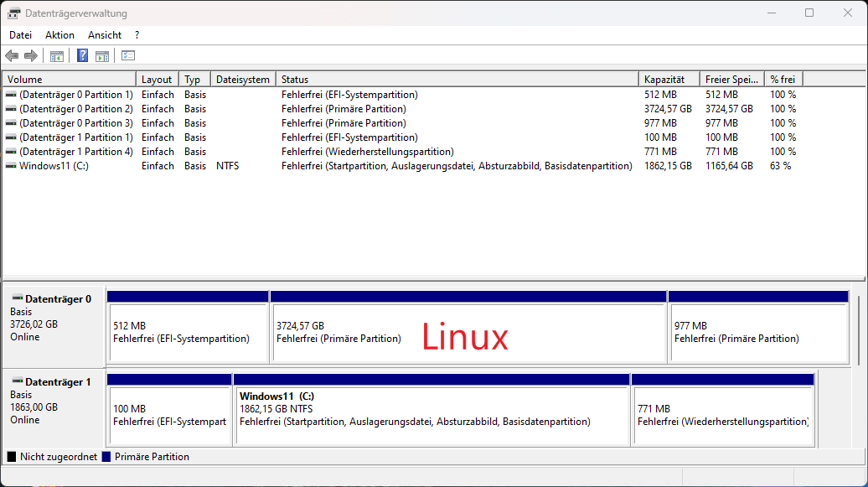Screen dimensions: 868x487
Task: Open help via the question mark icon
Action: tap(82, 55)
